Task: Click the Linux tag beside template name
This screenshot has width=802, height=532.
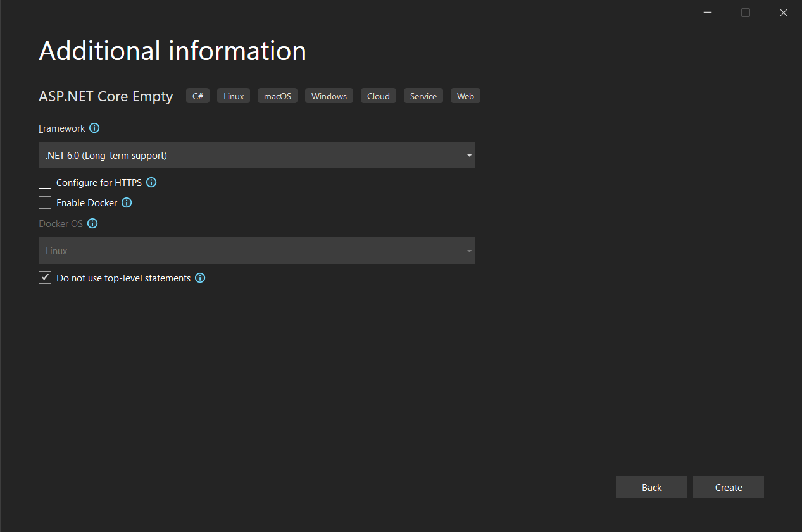Action: tap(234, 96)
